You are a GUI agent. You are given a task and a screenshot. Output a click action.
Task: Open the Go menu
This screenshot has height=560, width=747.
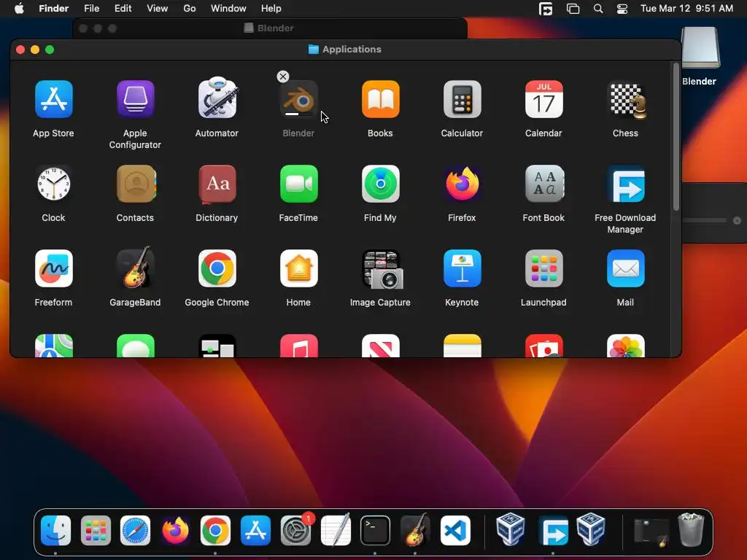click(x=190, y=8)
